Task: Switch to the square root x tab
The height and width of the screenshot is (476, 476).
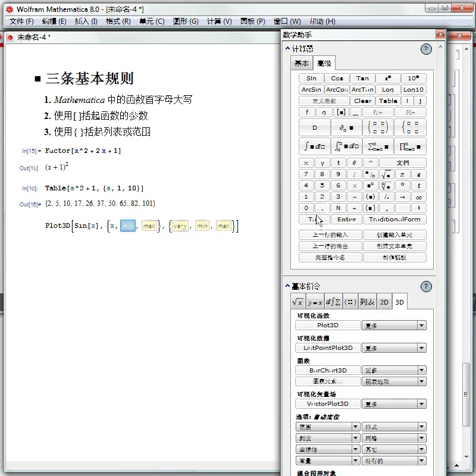Action: [x=298, y=302]
